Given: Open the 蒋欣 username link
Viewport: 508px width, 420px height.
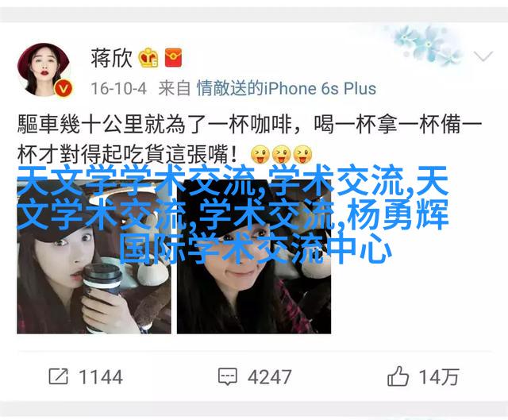Looking at the screenshot, I should coord(111,58).
